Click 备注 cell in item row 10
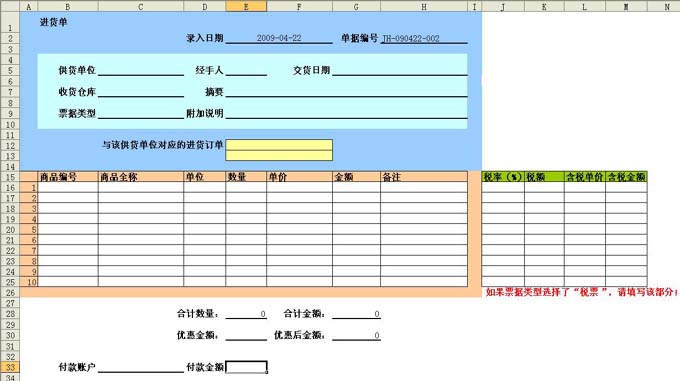680x381 pixels. tap(424, 282)
